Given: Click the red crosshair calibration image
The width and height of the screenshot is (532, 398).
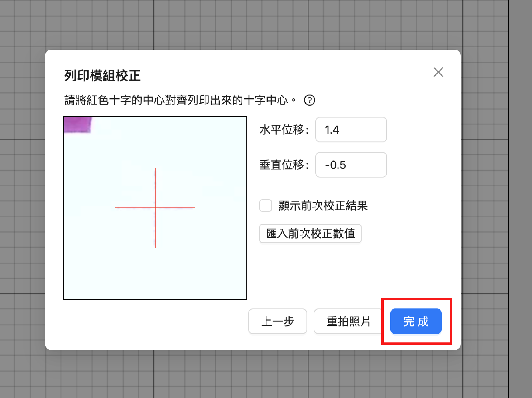Looking at the screenshot, I should point(155,208).
